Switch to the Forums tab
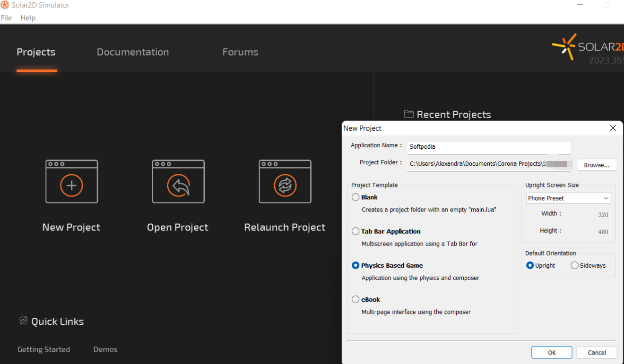Image resolution: width=624 pixels, height=364 pixels. click(240, 52)
